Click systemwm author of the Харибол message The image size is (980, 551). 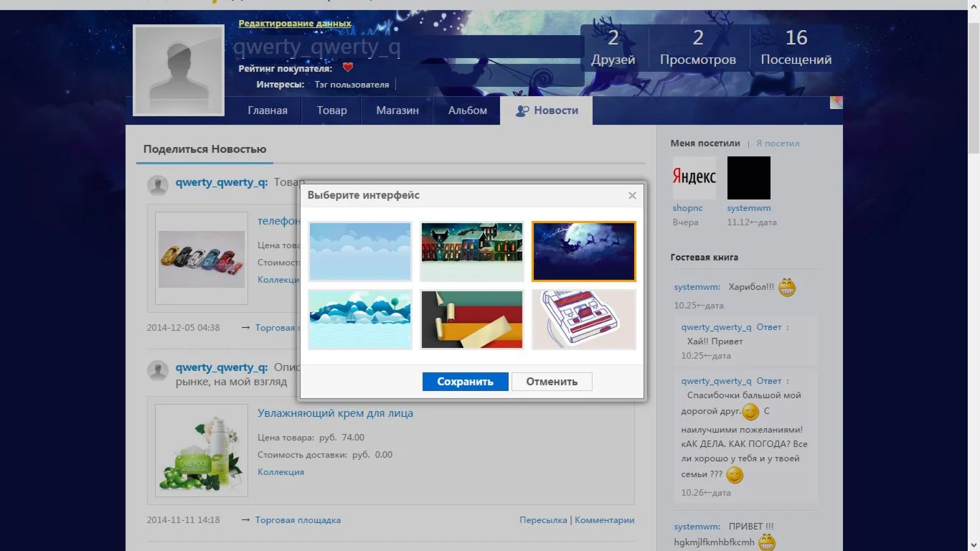[x=697, y=287]
